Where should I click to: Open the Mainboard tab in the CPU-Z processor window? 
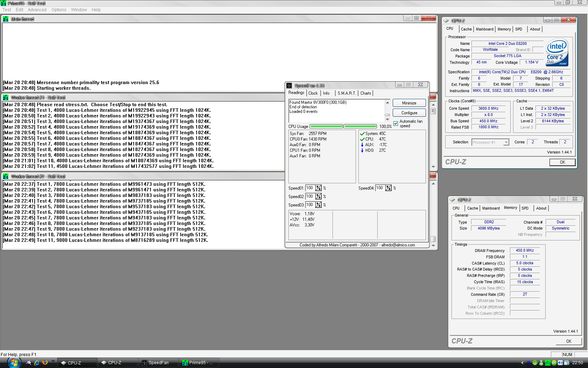tap(485, 29)
